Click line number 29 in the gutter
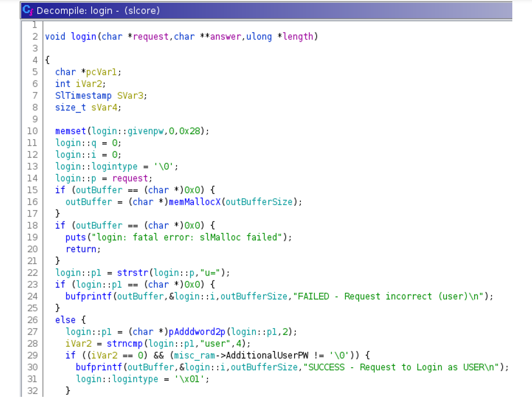 32,355
